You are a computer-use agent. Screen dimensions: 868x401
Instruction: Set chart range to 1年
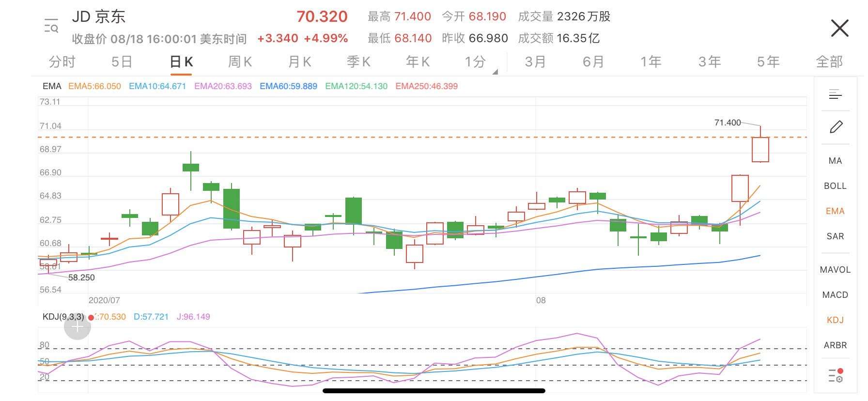[x=651, y=62]
